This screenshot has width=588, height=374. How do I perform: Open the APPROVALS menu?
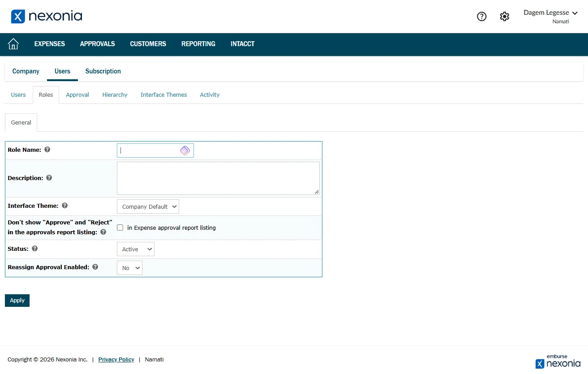point(98,44)
